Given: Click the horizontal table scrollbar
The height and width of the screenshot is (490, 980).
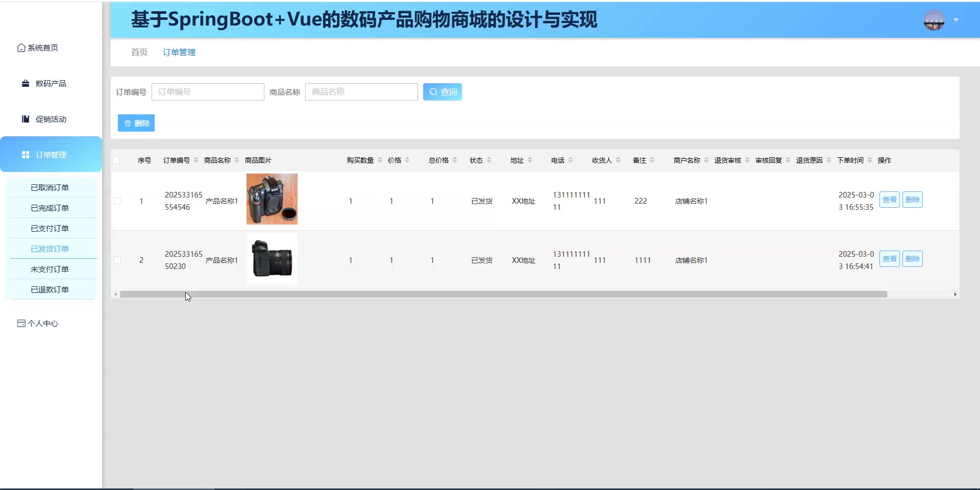Looking at the screenshot, I should (503, 295).
